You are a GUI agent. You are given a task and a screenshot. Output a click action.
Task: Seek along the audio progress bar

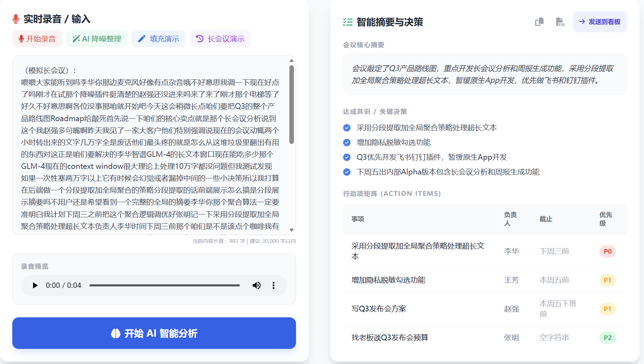pos(164,285)
